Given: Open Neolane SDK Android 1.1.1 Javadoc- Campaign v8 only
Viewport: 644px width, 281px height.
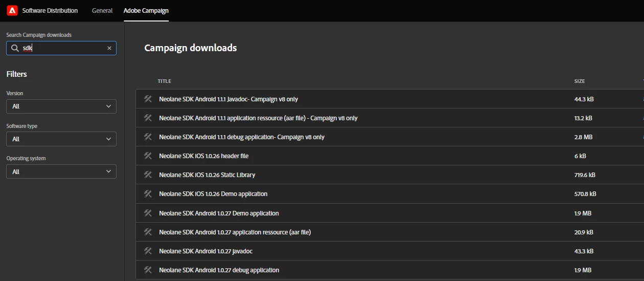Looking at the screenshot, I should pyautogui.click(x=228, y=99).
